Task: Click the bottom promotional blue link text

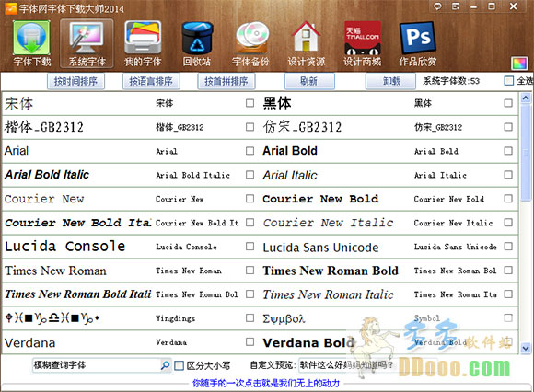Action: coord(266,384)
